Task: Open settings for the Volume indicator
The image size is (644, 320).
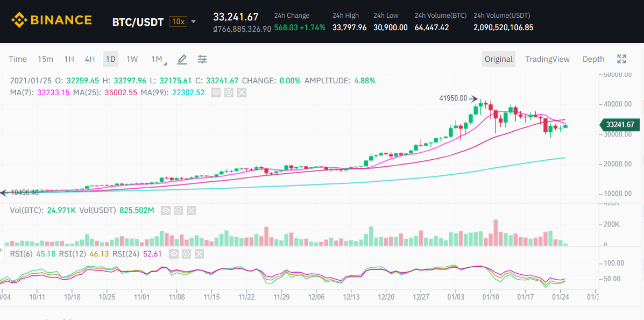Action: point(178,210)
